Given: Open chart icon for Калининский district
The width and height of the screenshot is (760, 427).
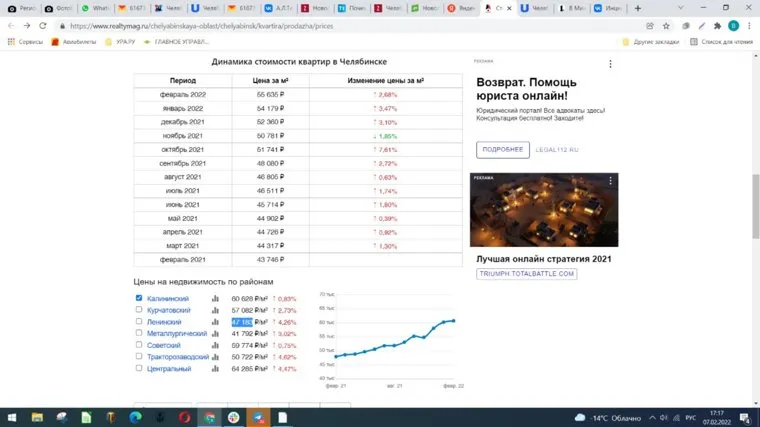Looking at the screenshot, I should [x=215, y=299].
